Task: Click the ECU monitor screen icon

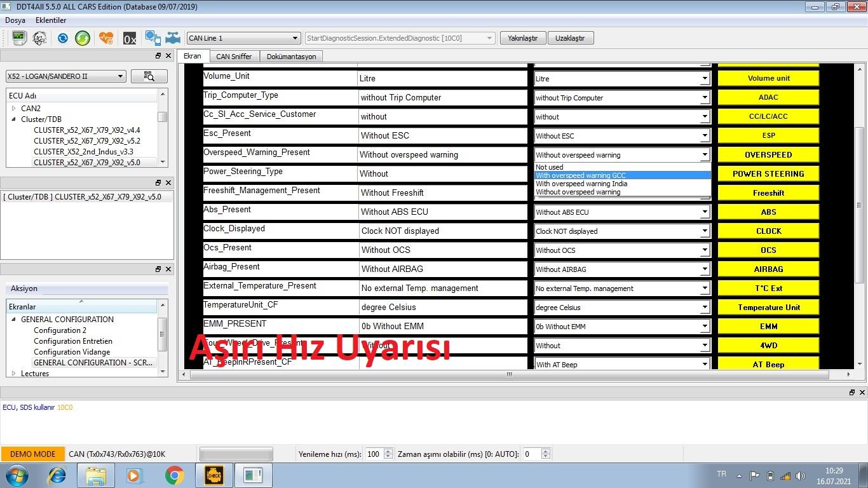Action: [x=18, y=38]
